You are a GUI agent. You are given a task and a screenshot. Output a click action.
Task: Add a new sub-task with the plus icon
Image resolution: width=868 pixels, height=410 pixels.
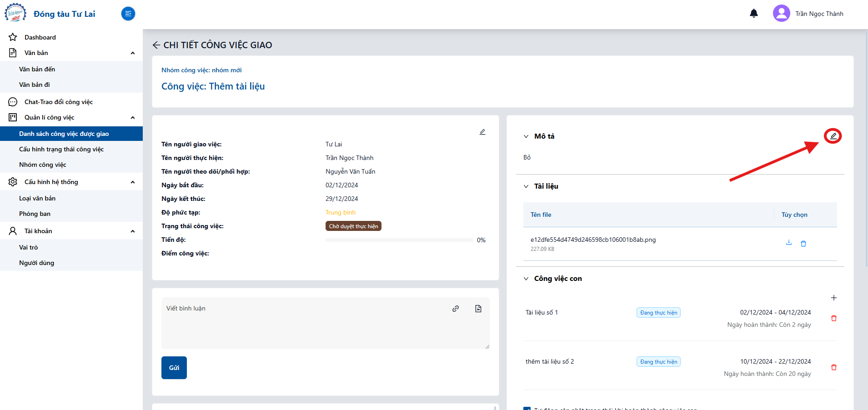tap(834, 298)
